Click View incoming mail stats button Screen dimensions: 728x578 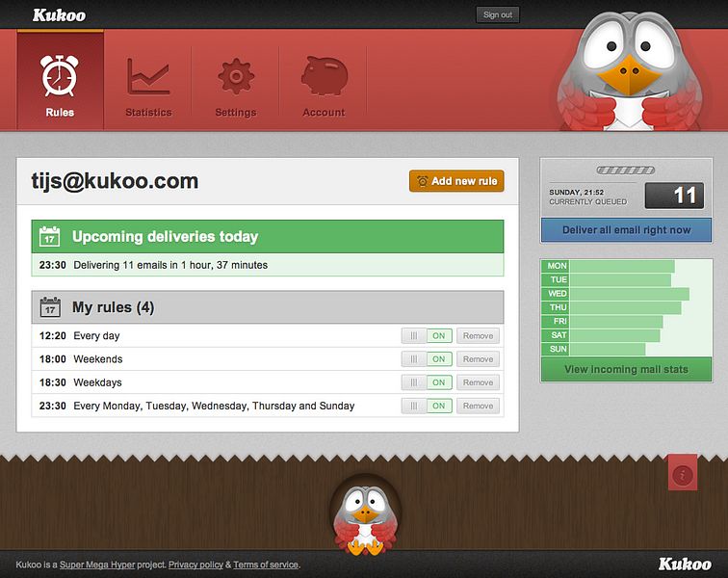click(626, 369)
